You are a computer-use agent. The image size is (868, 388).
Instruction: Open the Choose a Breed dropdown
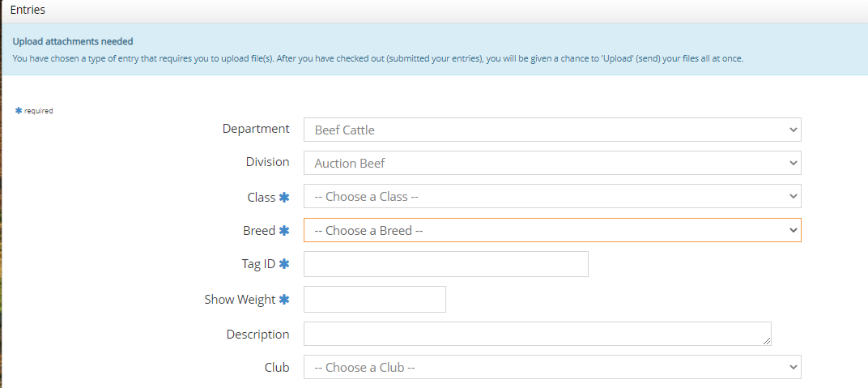552,230
